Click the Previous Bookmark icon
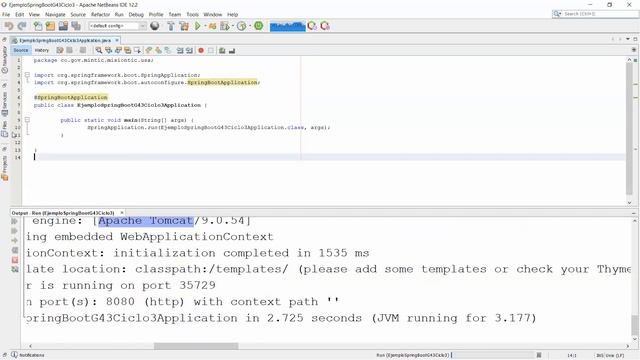640x360 pixels. (149, 50)
